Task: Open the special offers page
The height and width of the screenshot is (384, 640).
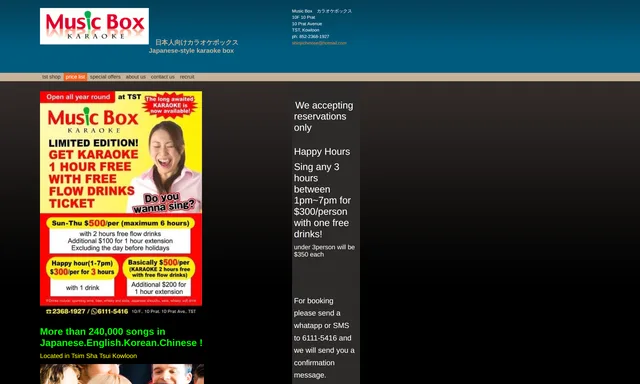Action: click(105, 77)
